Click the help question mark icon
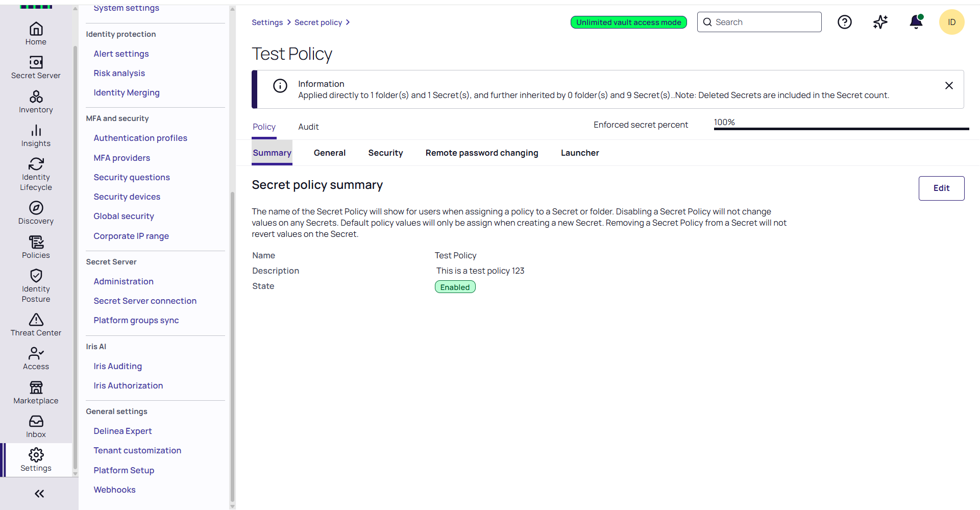The width and height of the screenshot is (980, 510). 845,22
